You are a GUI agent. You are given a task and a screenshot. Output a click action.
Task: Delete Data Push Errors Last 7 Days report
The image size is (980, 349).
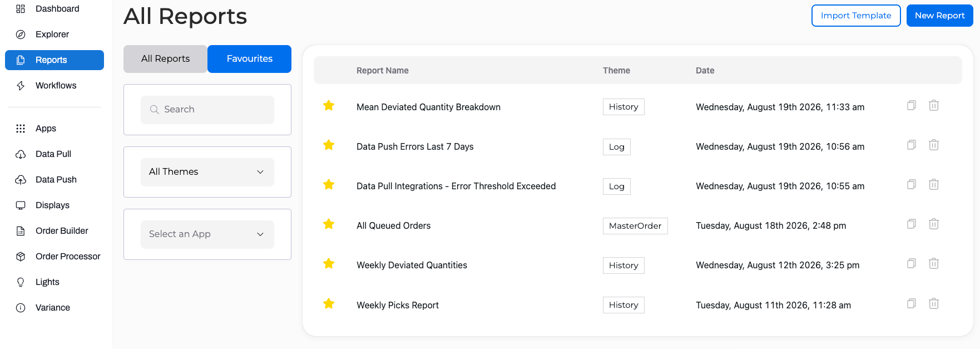(x=934, y=145)
